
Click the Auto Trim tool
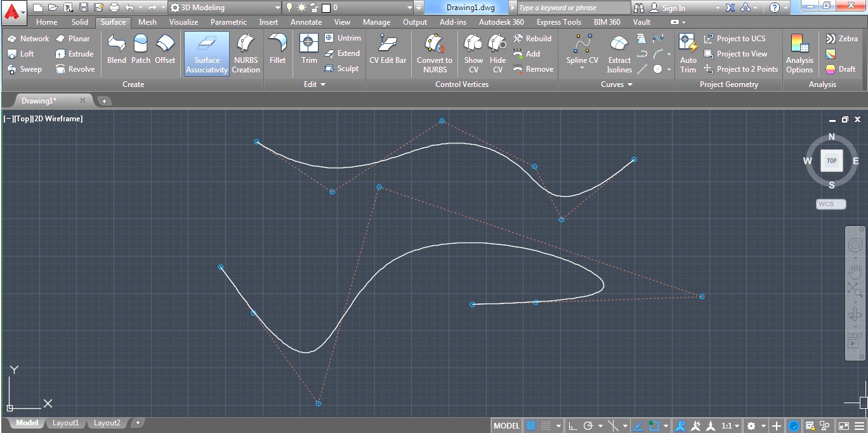click(x=688, y=54)
